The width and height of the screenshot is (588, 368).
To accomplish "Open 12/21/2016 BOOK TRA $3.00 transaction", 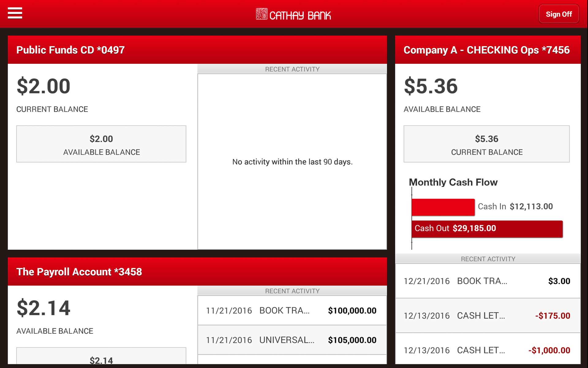I will tap(488, 281).
